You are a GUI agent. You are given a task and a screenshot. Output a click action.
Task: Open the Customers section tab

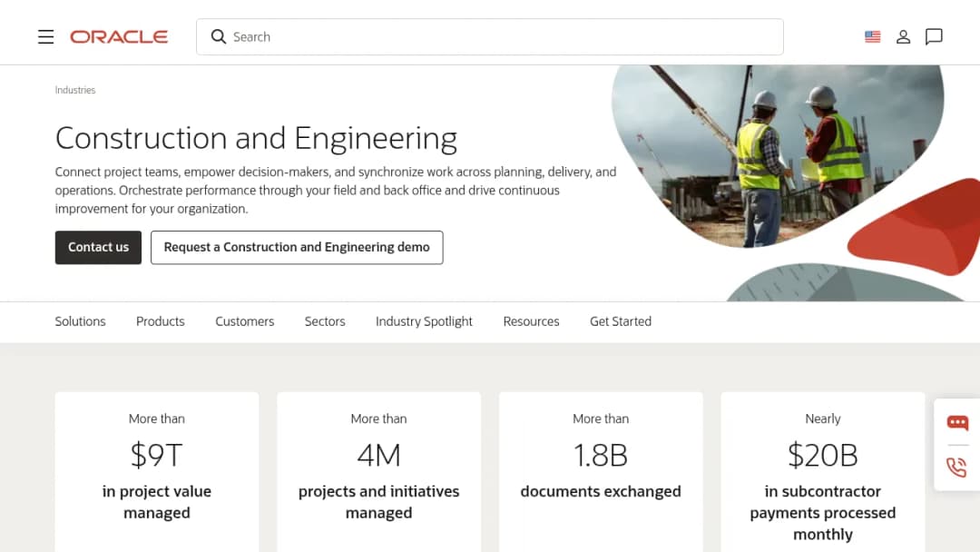[244, 321]
